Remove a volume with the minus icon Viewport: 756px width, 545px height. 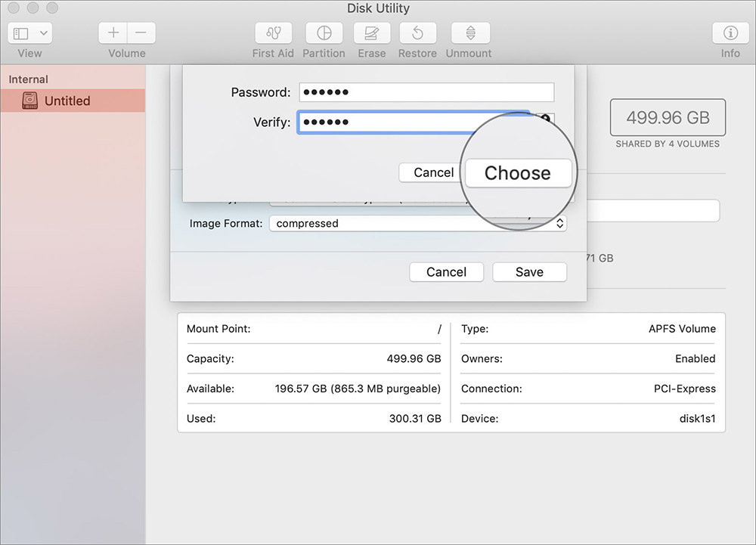point(141,33)
